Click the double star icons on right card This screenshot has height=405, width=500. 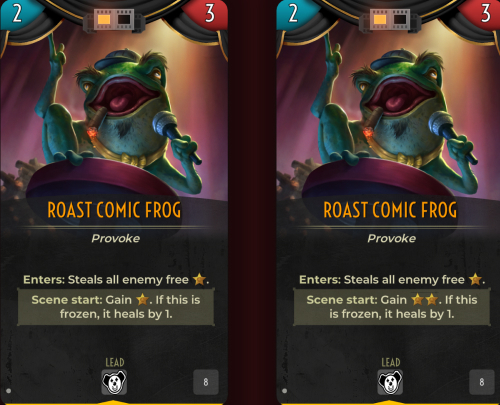pyautogui.click(x=424, y=300)
